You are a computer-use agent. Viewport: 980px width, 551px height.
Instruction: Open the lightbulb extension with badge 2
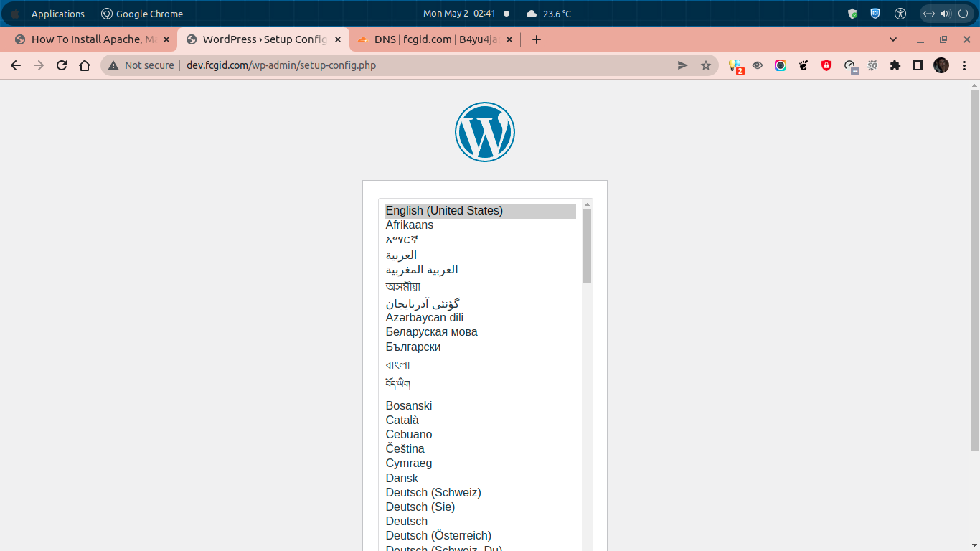coord(735,66)
